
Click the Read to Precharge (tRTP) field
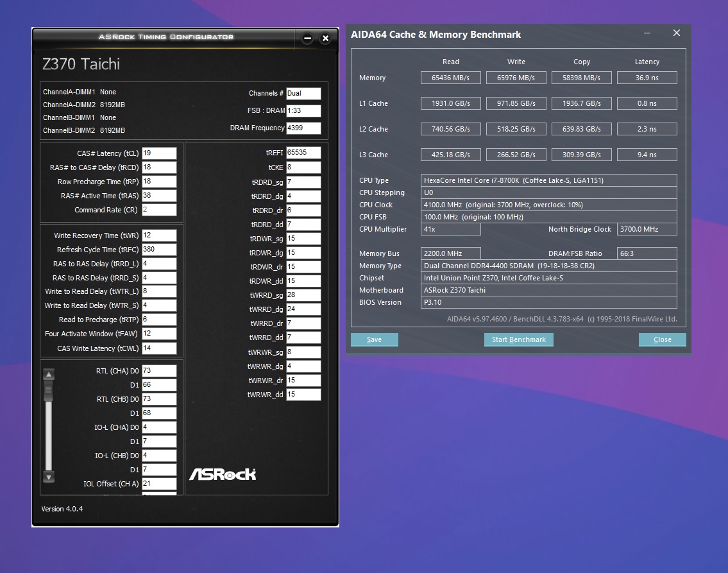(159, 320)
